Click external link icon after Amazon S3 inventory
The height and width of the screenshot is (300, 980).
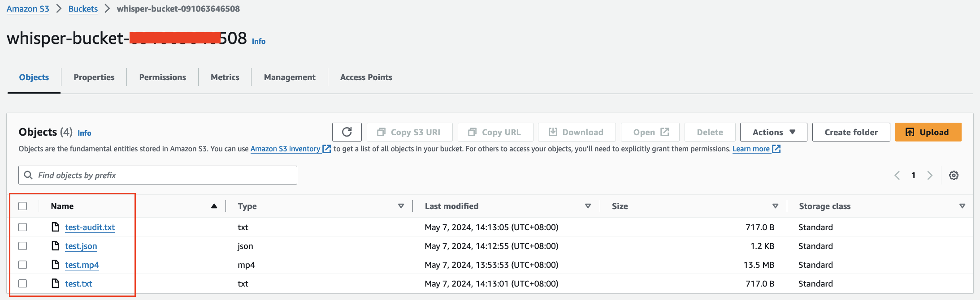click(x=327, y=149)
